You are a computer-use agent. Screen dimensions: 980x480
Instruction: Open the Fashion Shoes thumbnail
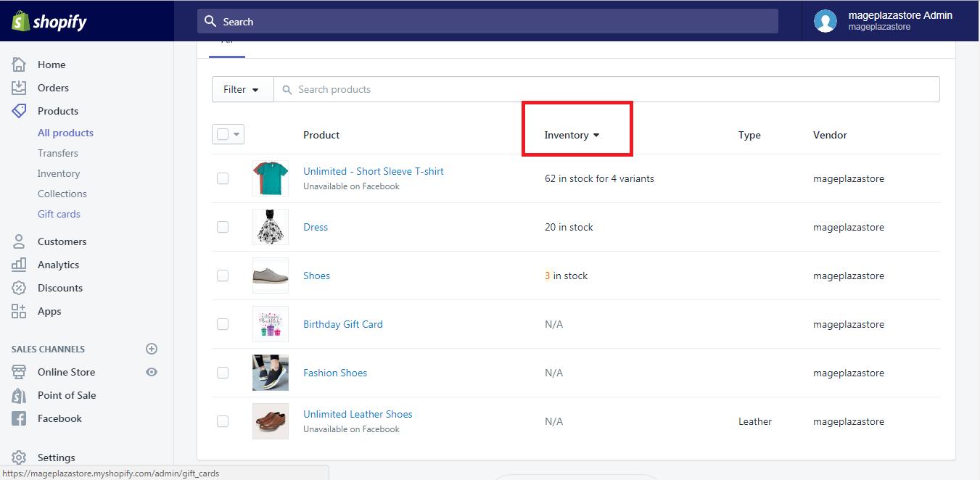click(x=271, y=373)
